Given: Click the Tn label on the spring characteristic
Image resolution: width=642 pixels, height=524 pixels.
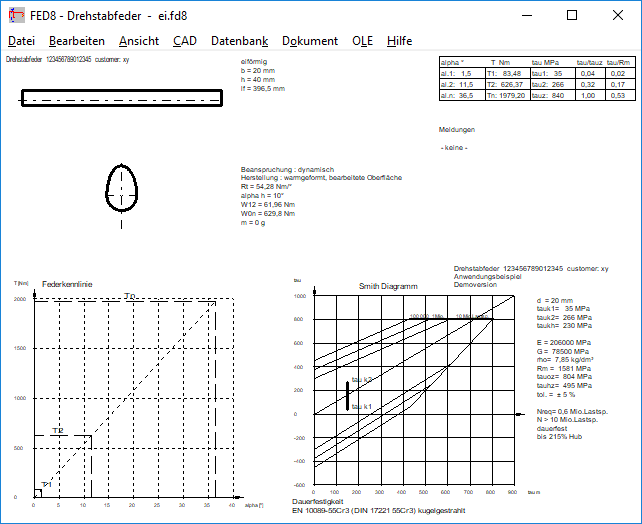Looking at the screenshot, I should [130, 296].
